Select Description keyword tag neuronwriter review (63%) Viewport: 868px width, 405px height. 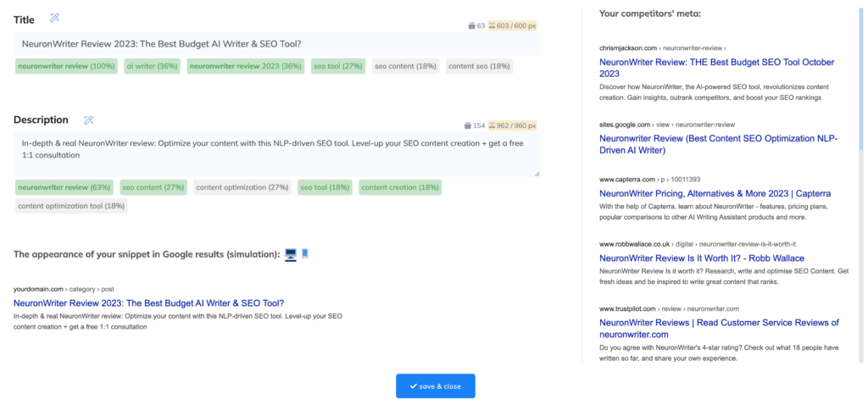point(64,187)
